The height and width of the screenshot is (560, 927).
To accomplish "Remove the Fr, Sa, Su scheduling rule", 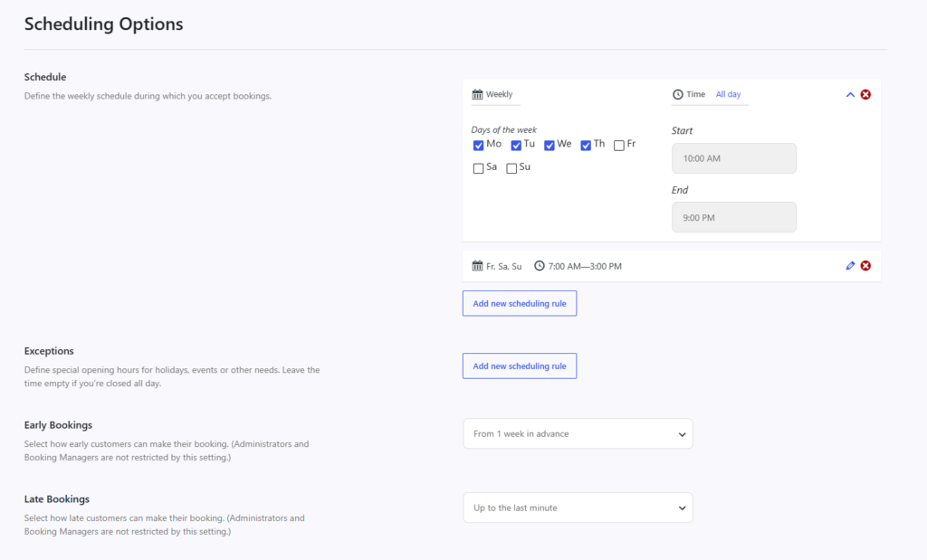I will point(865,266).
